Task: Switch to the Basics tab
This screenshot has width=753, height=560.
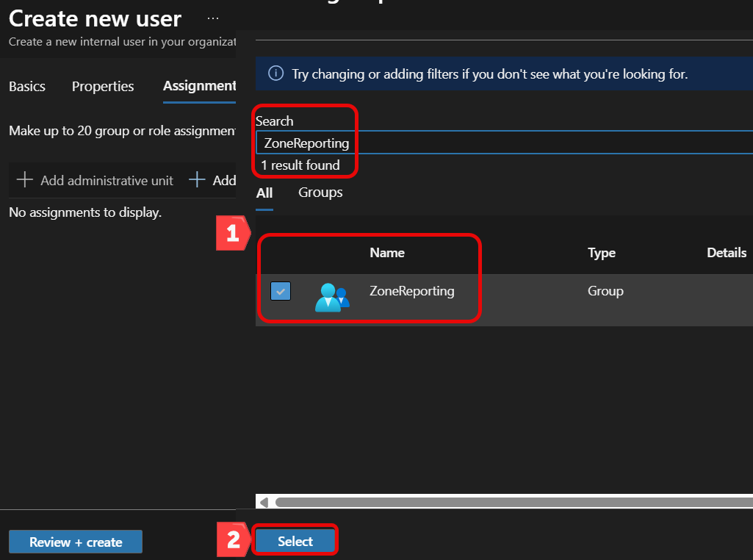Action: click(27, 87)
